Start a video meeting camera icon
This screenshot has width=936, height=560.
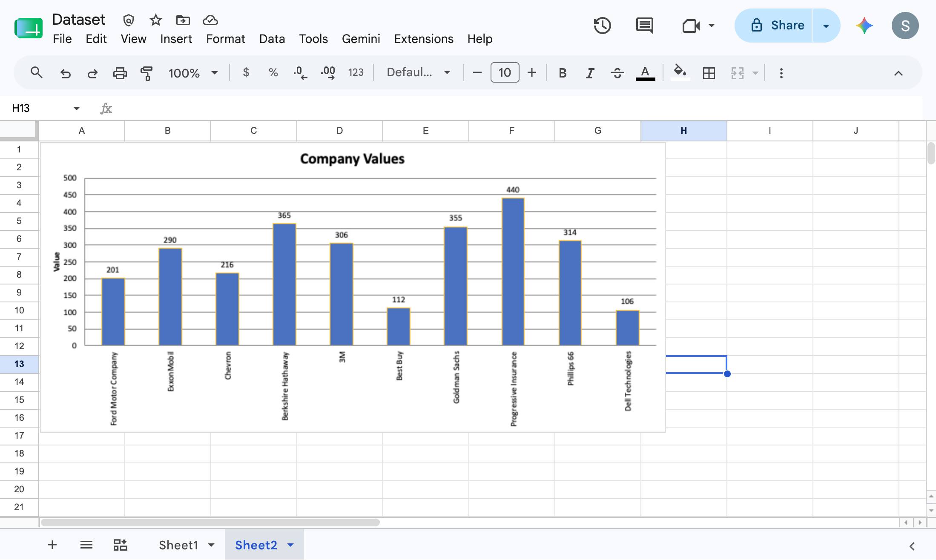tap(691, 26)
